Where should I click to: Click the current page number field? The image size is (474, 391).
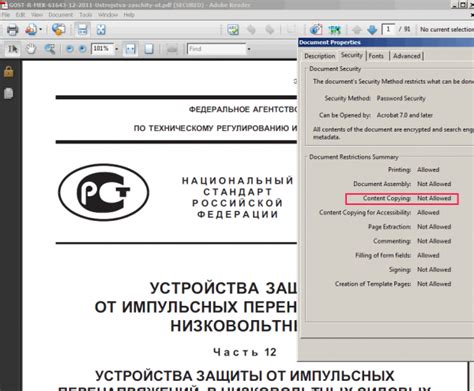click(388, 29)
